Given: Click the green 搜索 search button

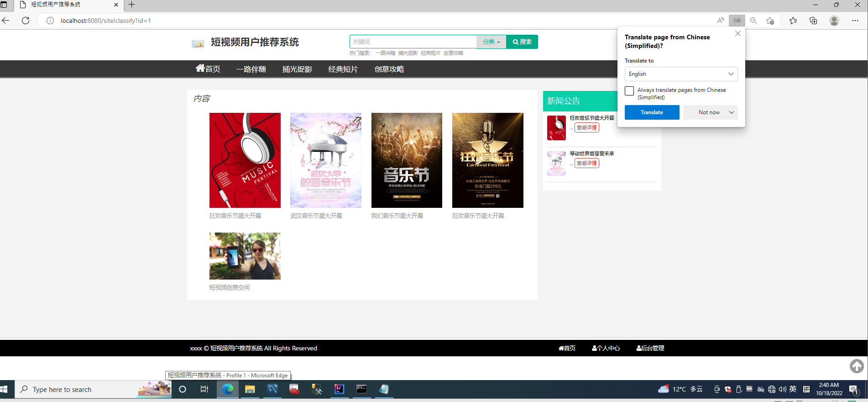Looking at the screenshot, I should click(522, 42).
